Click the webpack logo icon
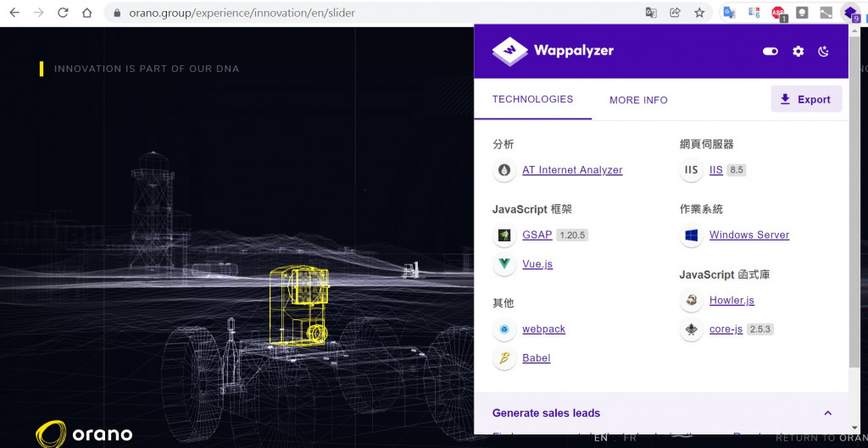The image size is (868, 448). click(504, 329)
